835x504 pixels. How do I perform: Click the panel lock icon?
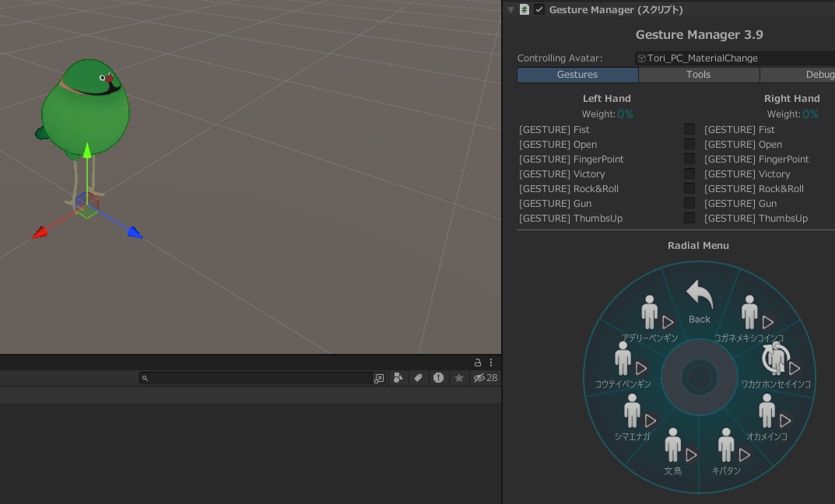478,362
